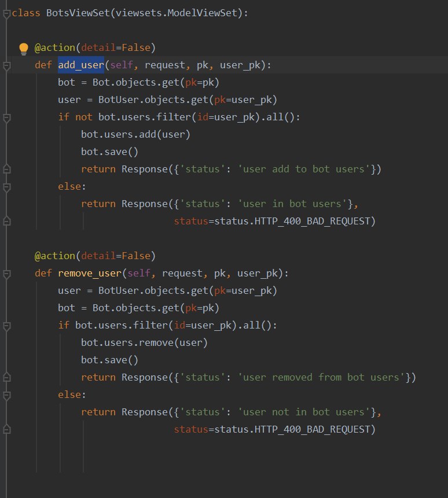This screenshot has height=498, width=448.
Task: Fold the 'if not bot.users.filter' block
Action: point(6,118)
